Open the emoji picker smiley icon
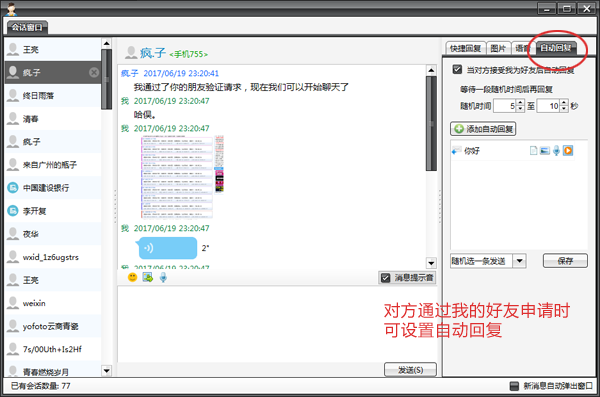 [x=132, y=278]
